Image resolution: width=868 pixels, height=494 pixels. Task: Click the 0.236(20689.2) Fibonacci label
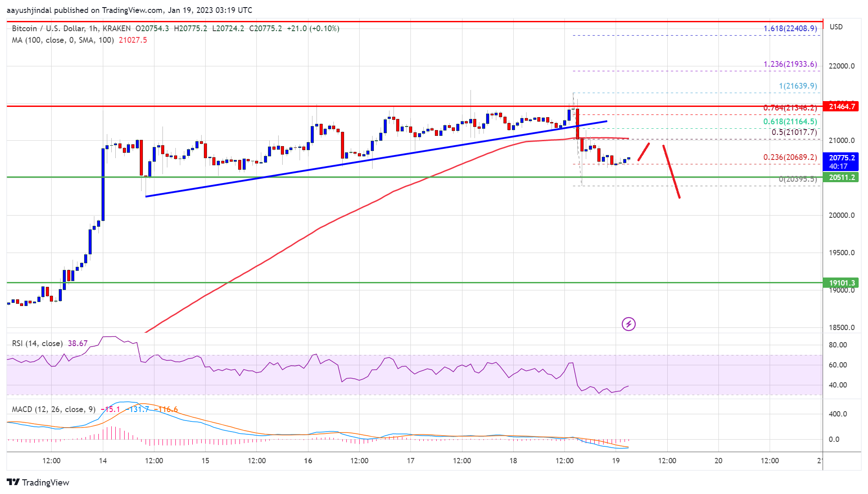[790, 157]
